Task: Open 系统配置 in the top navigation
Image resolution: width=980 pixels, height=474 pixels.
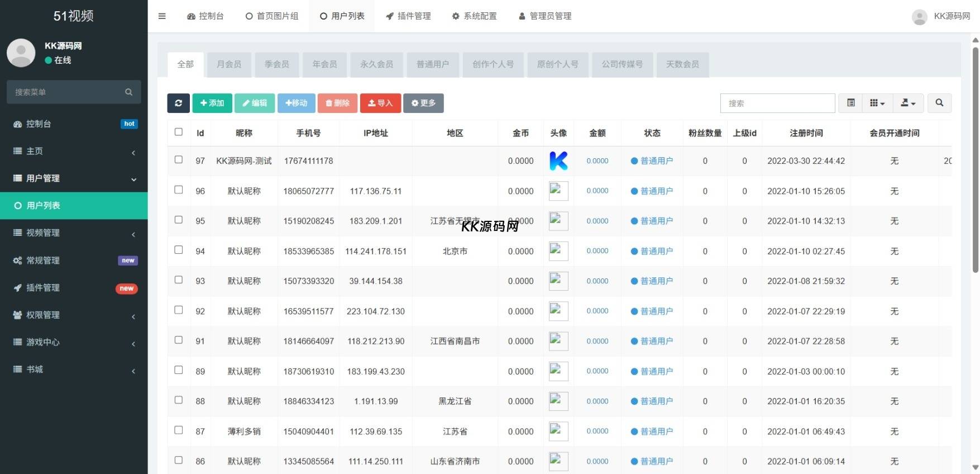Action: pyautogui.click(x=474, y=16)
